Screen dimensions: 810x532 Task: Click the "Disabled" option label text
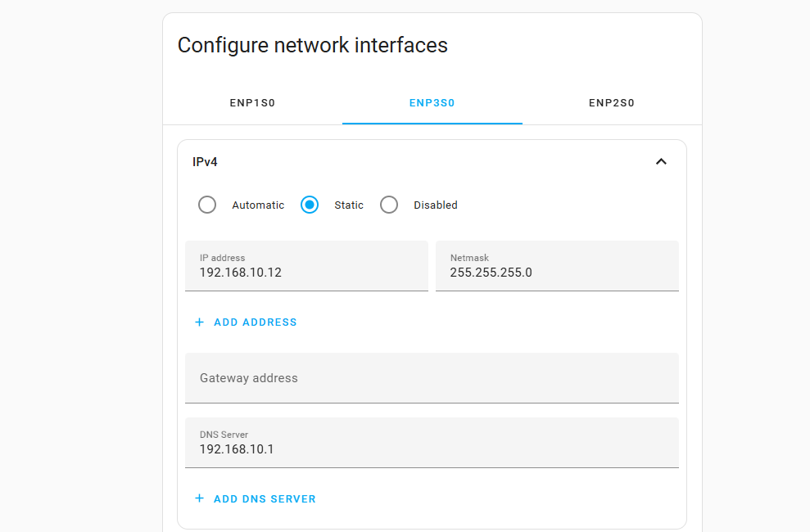(x=436, y=205)
